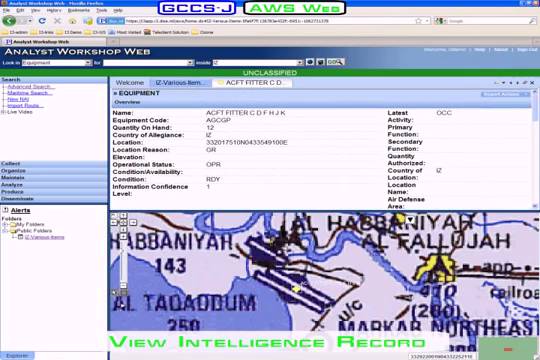The width and height of the screenshot is (540, 360).
Task: Expand the My Folders tree node
Action: click(x=5, y=225)
